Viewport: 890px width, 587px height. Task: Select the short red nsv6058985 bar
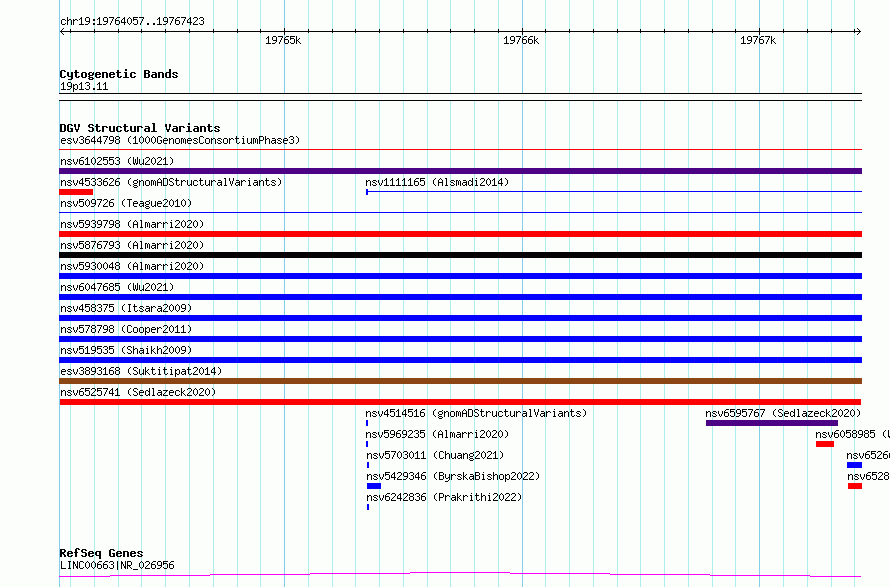coord(825,444)
